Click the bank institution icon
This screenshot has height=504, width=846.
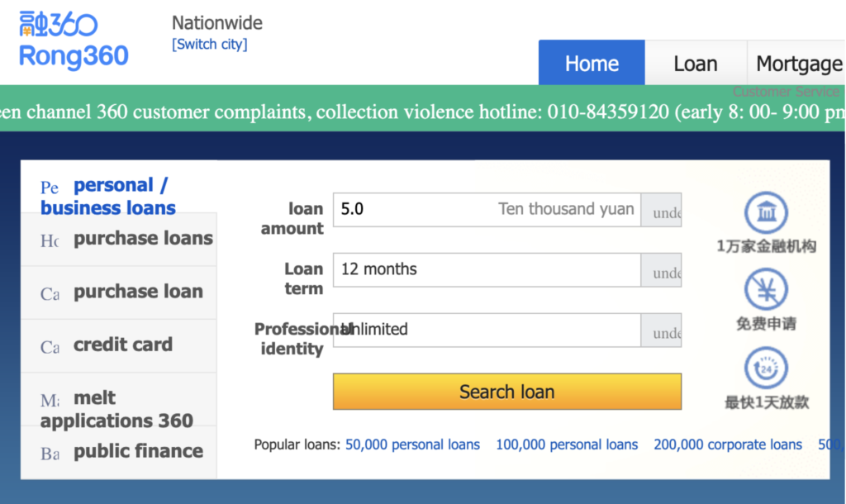point(766,213)
